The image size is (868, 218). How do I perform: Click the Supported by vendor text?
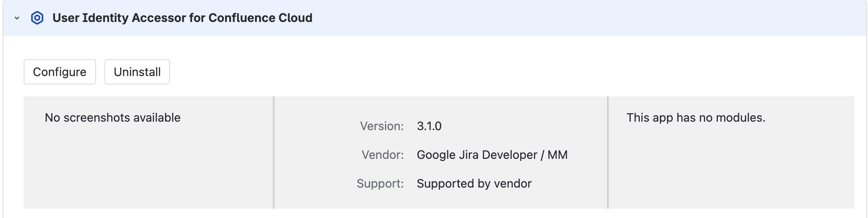click(x=474, y=183)
